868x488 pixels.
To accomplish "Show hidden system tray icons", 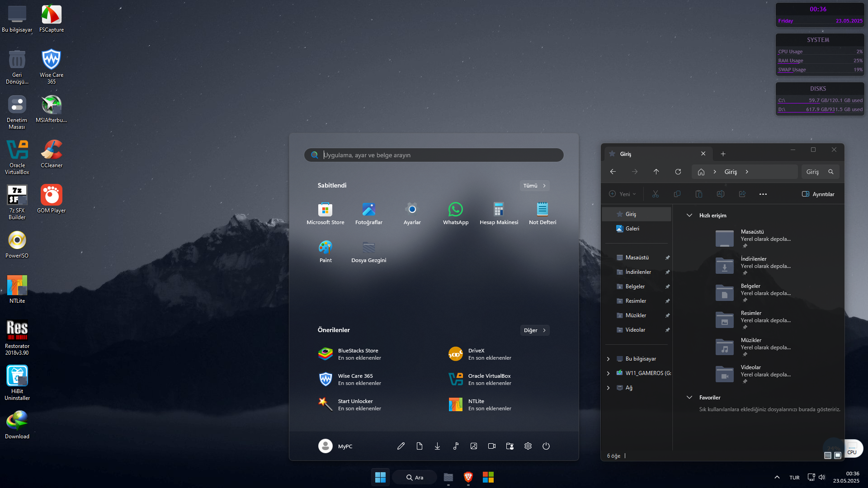I will [777, 477].
